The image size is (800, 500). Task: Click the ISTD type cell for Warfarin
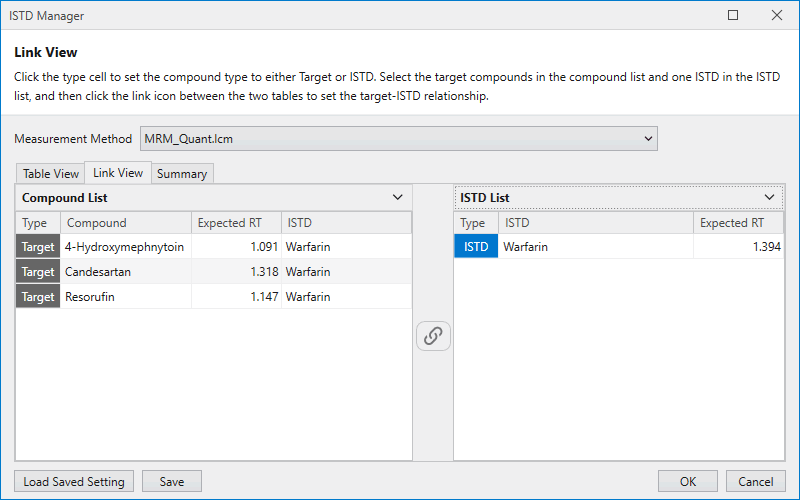475,246
